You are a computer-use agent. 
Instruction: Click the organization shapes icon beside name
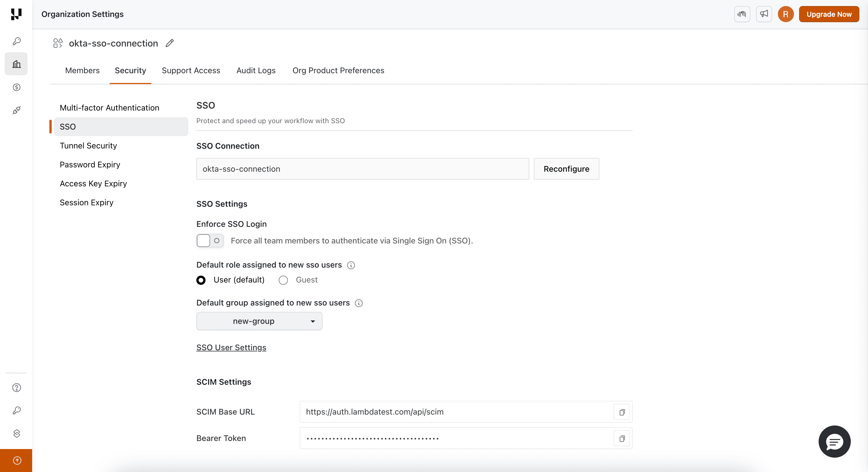pos(58,43)
